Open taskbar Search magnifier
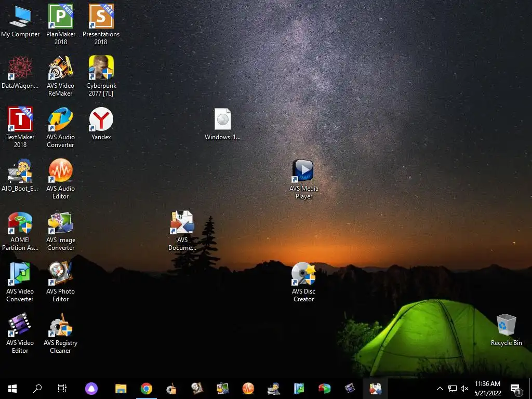This screenshot has width=532, height=399. pos(37,389)
